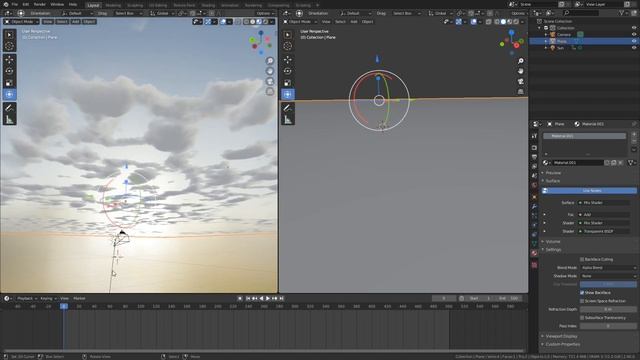This screenshot has width=640, height=360.
Task: Select the Cursor tool in left viewport
Action: point(9,46)
